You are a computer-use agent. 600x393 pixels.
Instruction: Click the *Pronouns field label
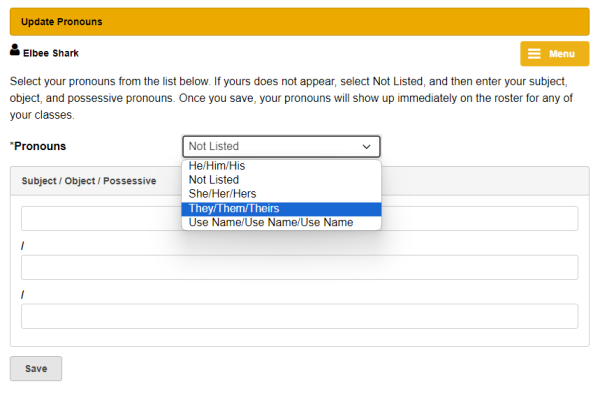38,146
